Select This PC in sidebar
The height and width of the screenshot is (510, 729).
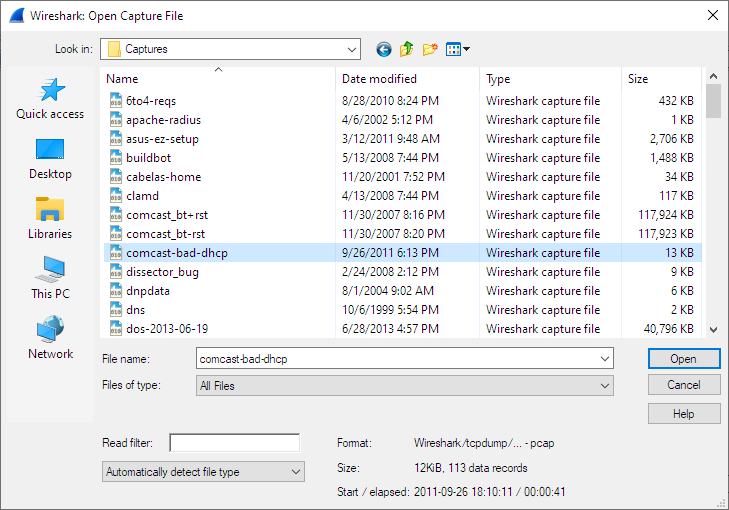50,279
